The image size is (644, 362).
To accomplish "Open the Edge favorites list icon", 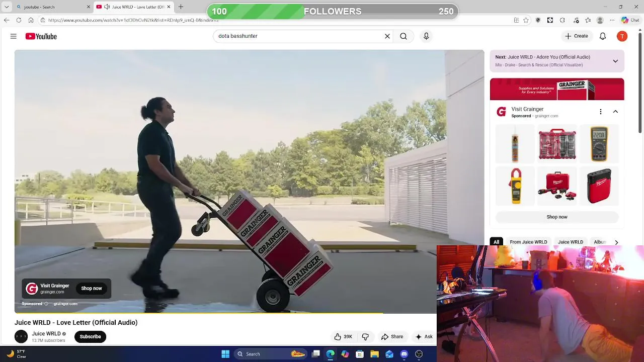I will click(x=588, y=20).
